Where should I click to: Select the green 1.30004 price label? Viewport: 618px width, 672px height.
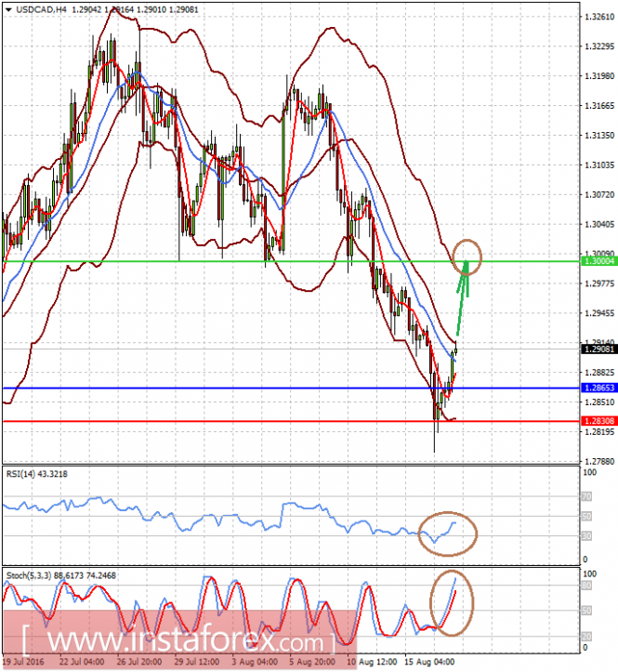click(x=599, y=261)
